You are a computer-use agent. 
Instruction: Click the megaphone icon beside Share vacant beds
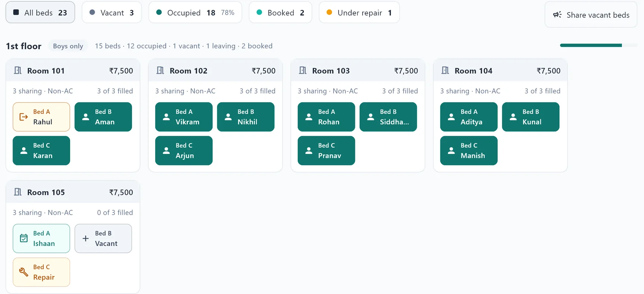pos(557,15)
